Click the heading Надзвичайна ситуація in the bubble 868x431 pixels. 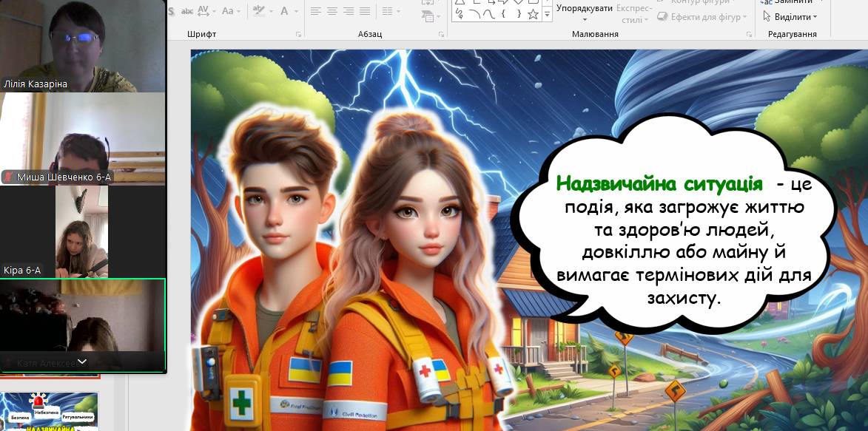(659, 183)
